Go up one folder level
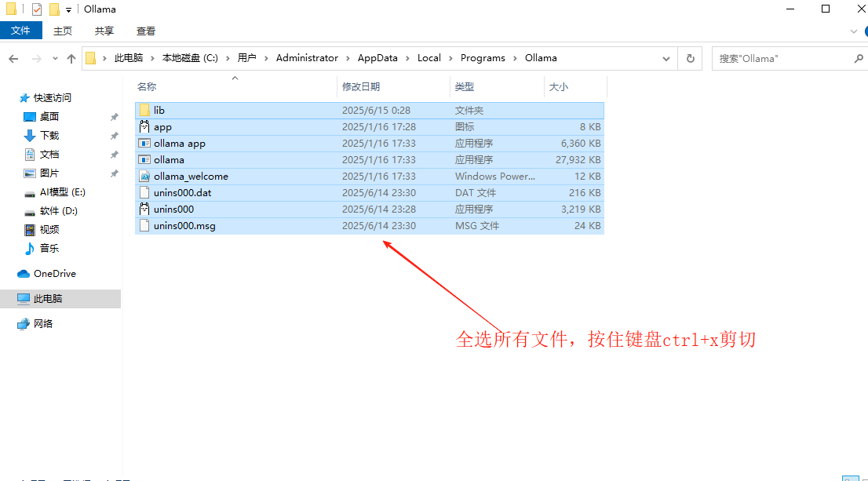 pos(71,58)
